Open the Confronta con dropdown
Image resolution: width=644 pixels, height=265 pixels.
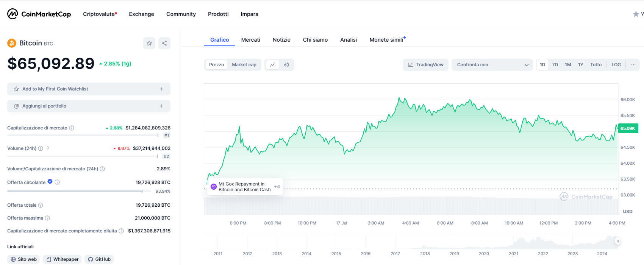point(492,65)
